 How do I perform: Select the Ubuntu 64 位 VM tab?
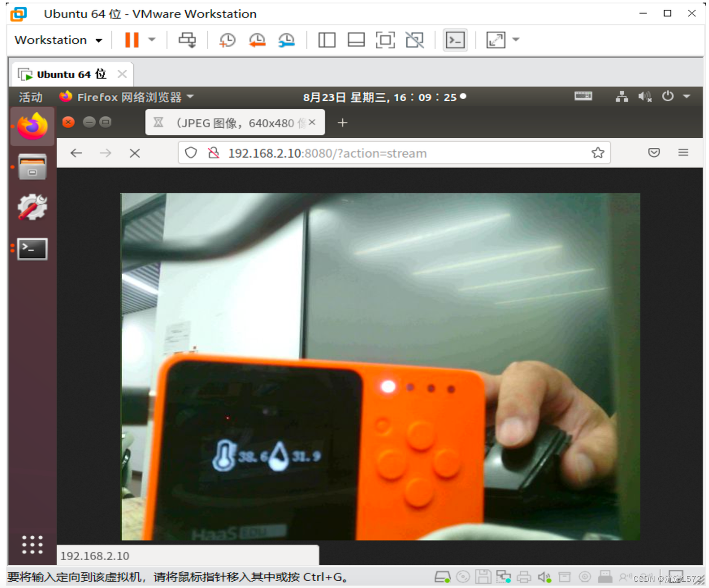coord(71,74)
